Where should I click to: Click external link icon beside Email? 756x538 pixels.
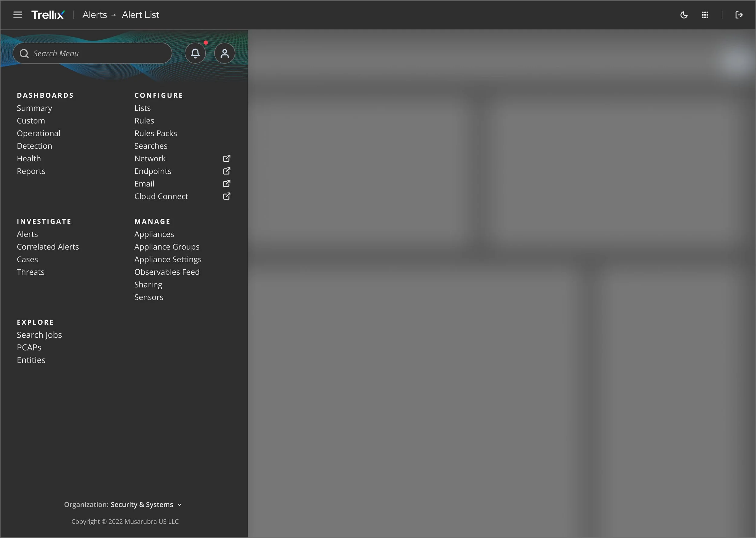point(226,184)
